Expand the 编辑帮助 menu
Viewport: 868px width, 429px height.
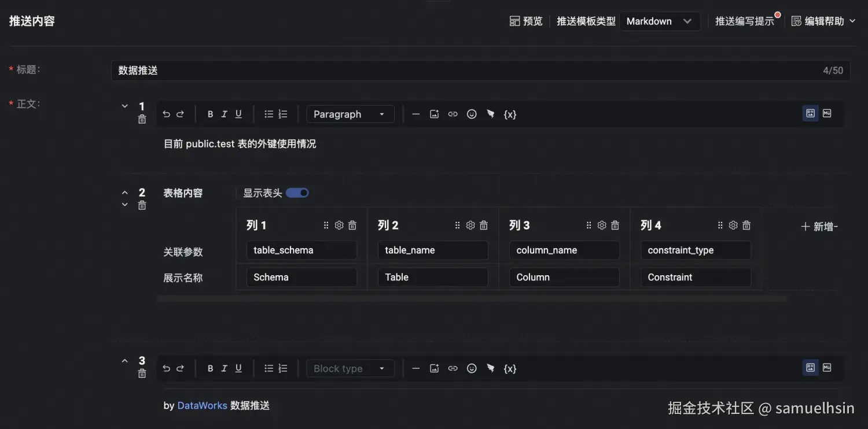tap(823, 21)
